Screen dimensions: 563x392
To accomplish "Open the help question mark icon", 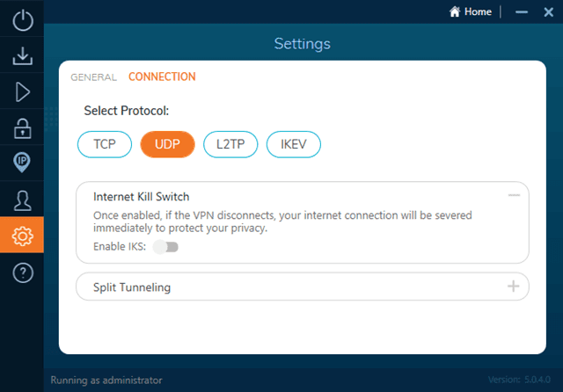I will [22, 272].
